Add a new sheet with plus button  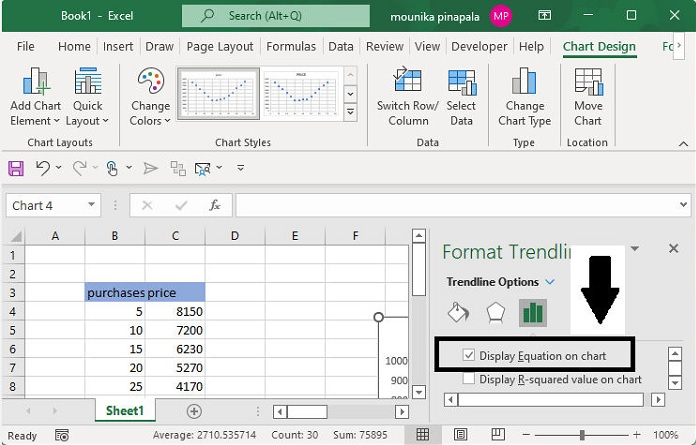point(194,411)
